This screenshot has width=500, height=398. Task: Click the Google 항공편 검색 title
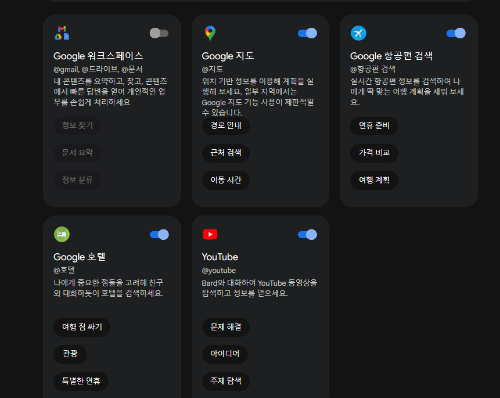[391, 56]
